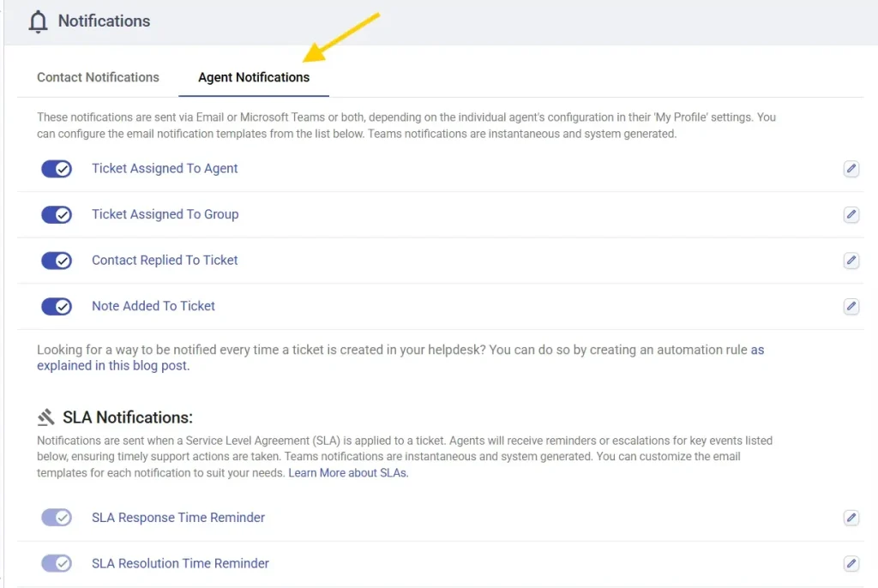Toggle the SLA Response Time Reminder switch
This screenshot has height=588, width=878.
tap(57, 518)
